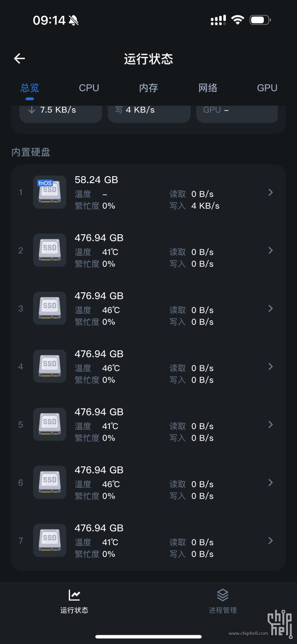Open disk 7 details chevron

271,541
